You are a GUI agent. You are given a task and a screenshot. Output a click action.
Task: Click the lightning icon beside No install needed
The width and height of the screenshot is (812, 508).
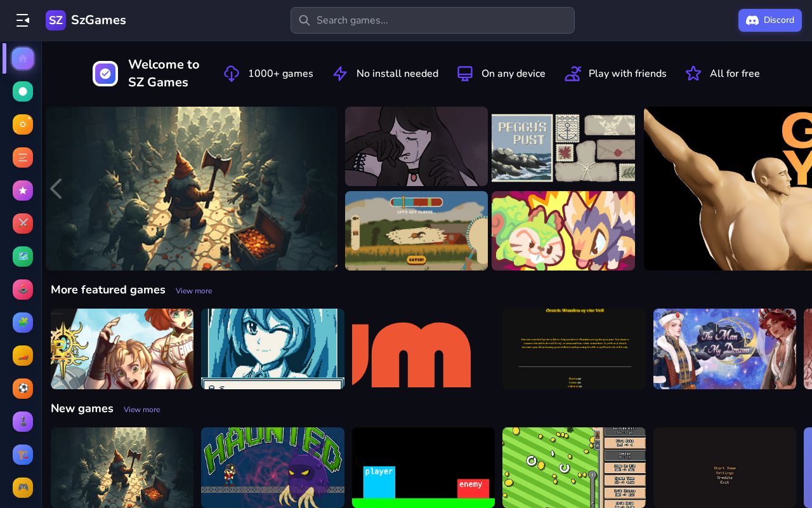(x=340, y=74)
